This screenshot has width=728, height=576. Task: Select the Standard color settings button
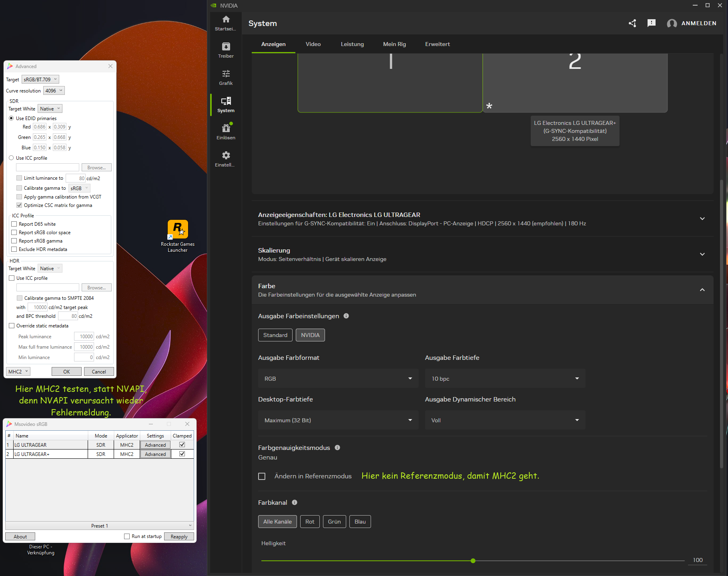(x=275, y=335)
